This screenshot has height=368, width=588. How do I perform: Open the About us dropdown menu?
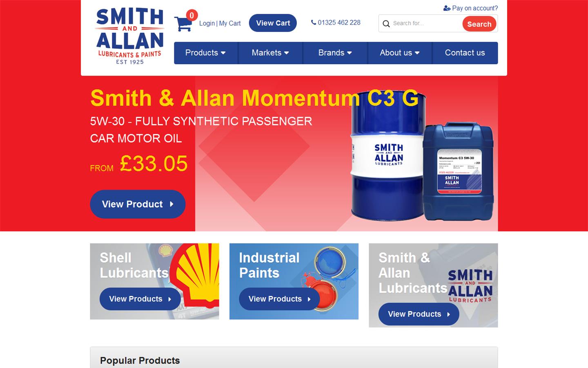pyautogui.click(x=400, y=53)
